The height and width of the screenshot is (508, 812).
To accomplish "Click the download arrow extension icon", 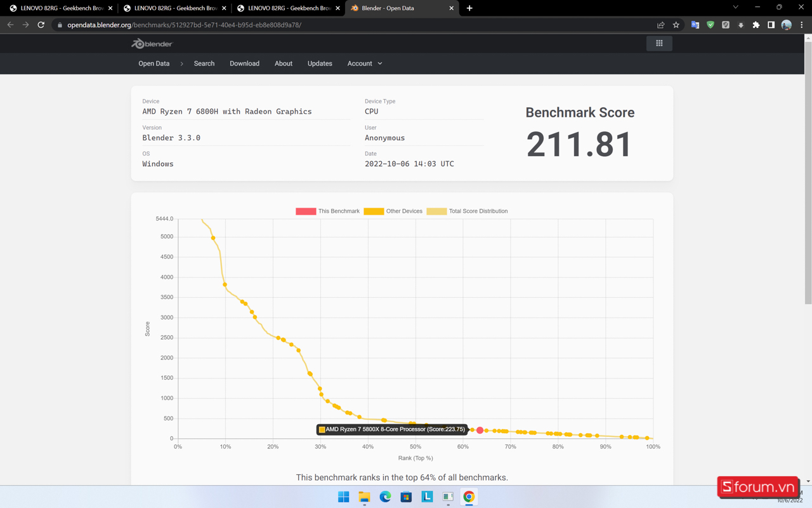I will [x=740, y=25].
